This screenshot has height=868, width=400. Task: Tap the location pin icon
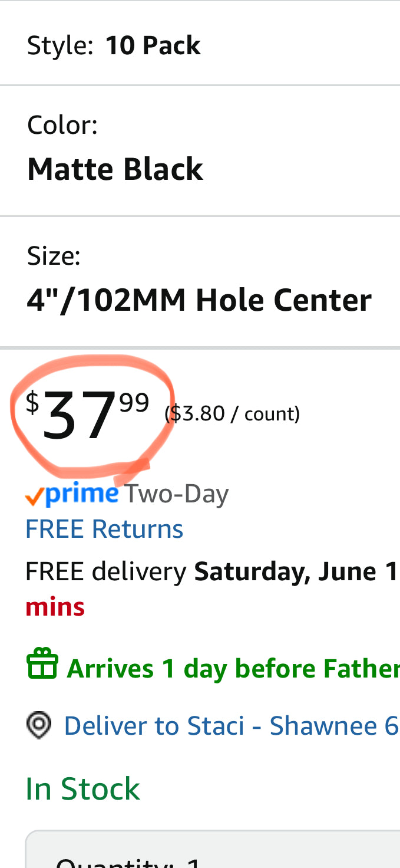coord(39,725)
